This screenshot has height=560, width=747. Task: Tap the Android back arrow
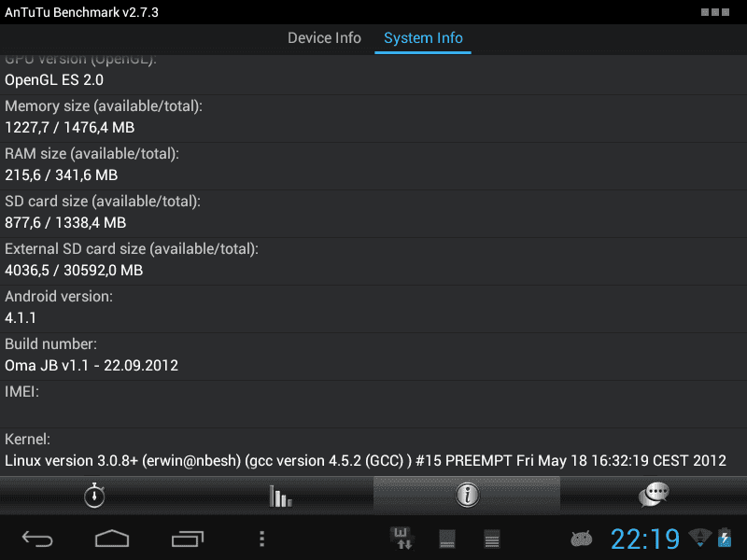pos(37,539)
